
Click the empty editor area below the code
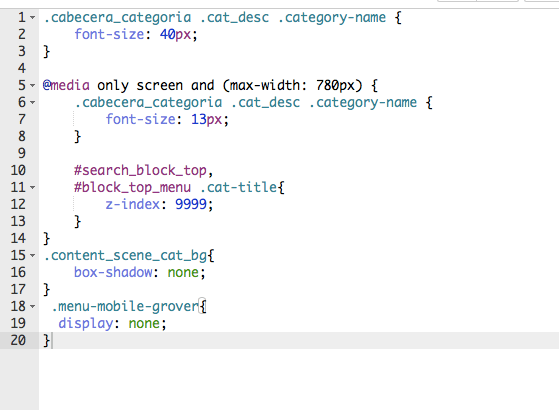(x=299, y=380)
